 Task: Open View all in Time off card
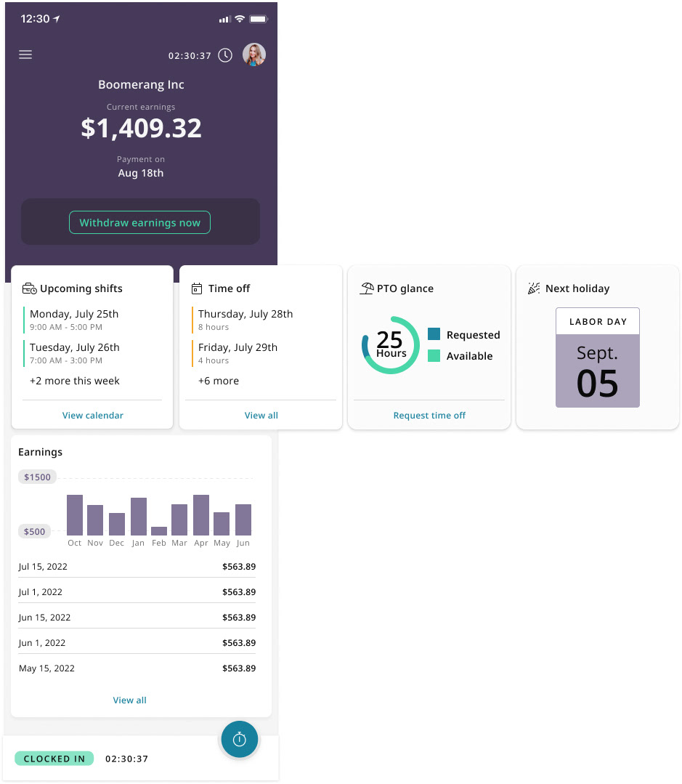261,415
